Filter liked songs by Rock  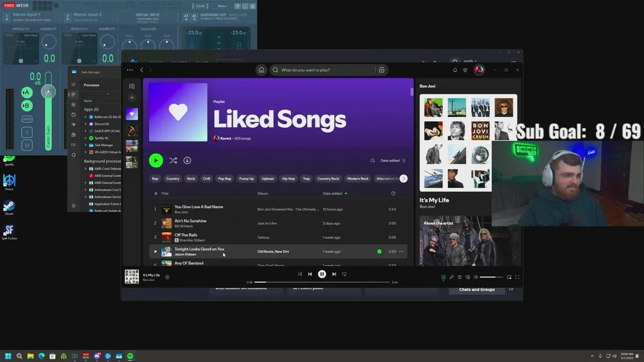191,178
